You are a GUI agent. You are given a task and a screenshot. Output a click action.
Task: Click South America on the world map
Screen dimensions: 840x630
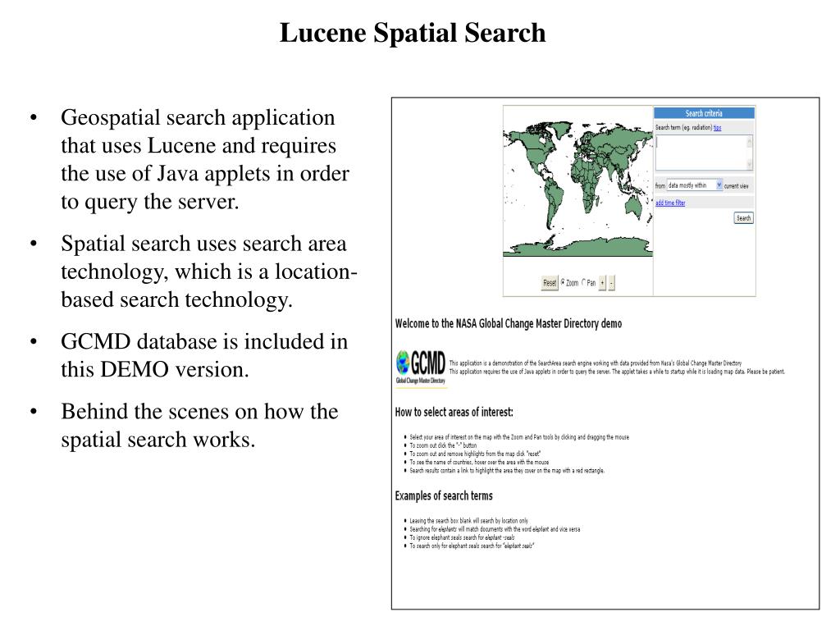[553, 203]
